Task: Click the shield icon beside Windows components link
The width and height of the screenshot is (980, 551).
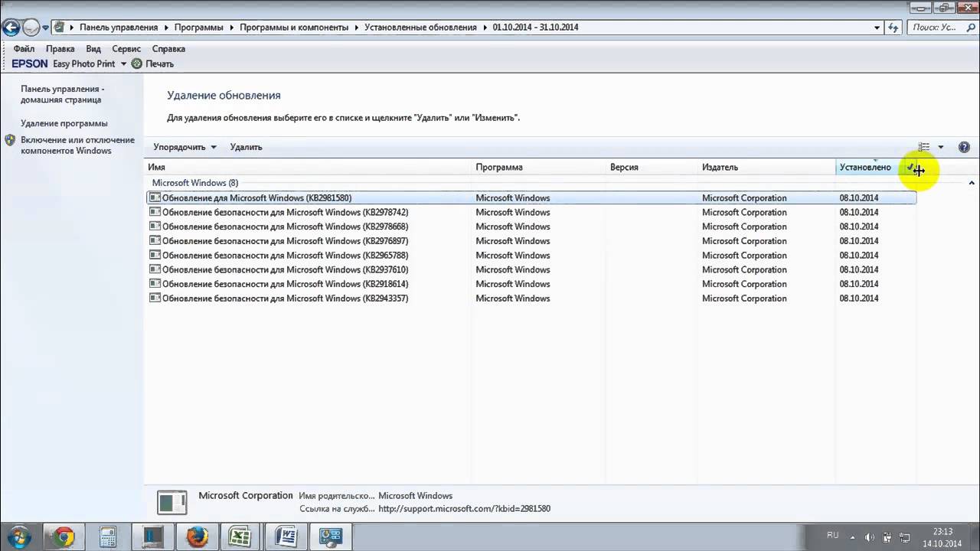Action: click(10, 141)
